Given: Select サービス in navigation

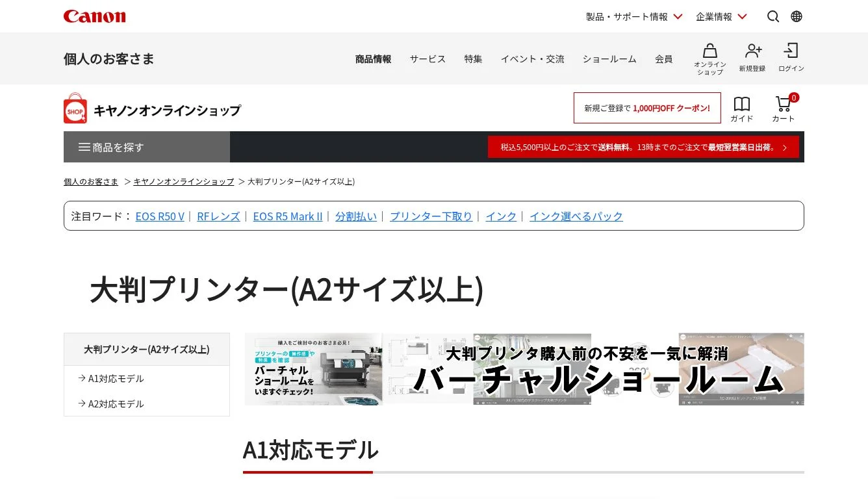Looking at the screenshot, I should click(x=428, y=59).
